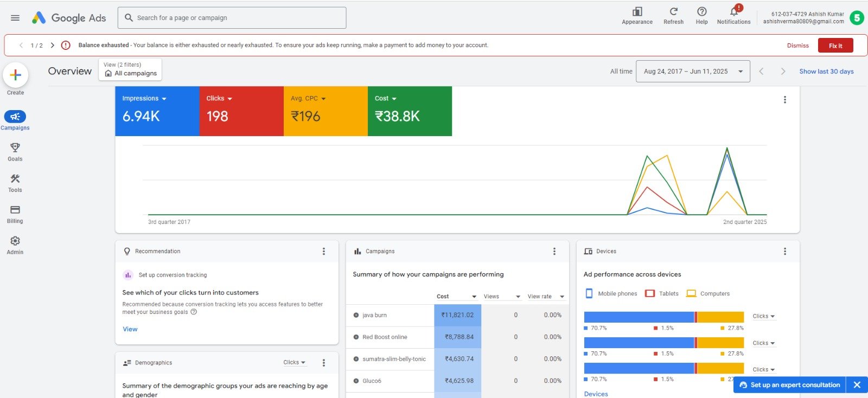Click the Create plus button

click(16, 75)
